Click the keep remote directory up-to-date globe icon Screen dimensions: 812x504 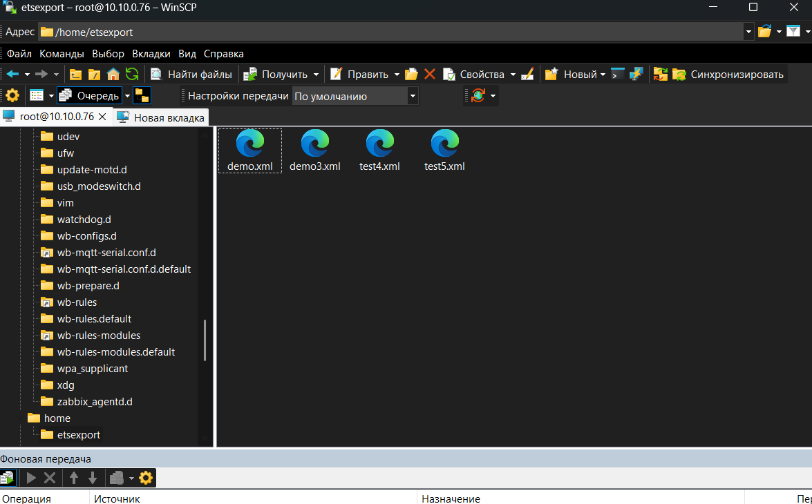478,96
